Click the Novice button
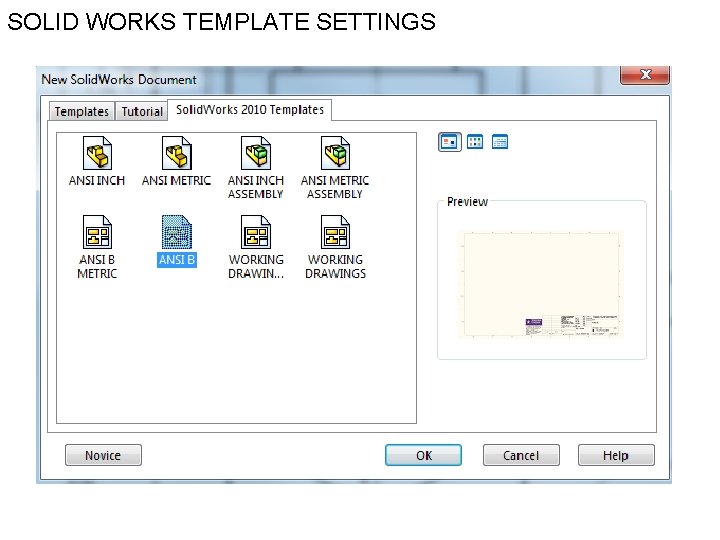The height and width of the screenshot is (540, 720). 103,455
